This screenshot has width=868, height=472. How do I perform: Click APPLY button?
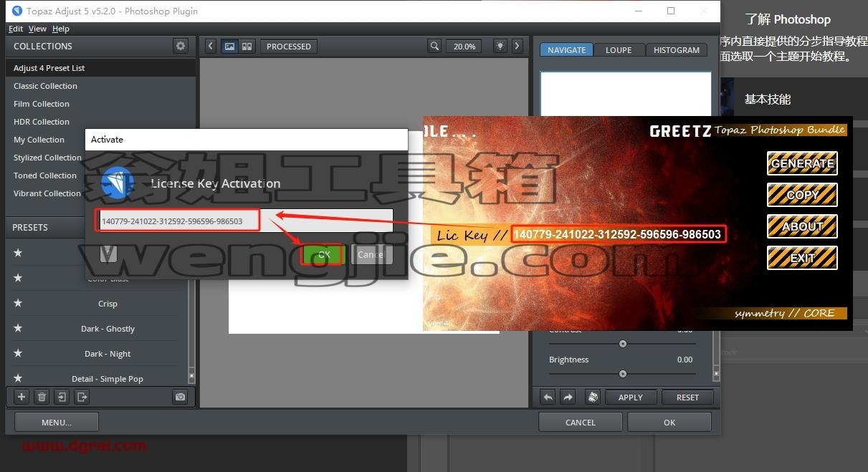[x=631, y=397]
